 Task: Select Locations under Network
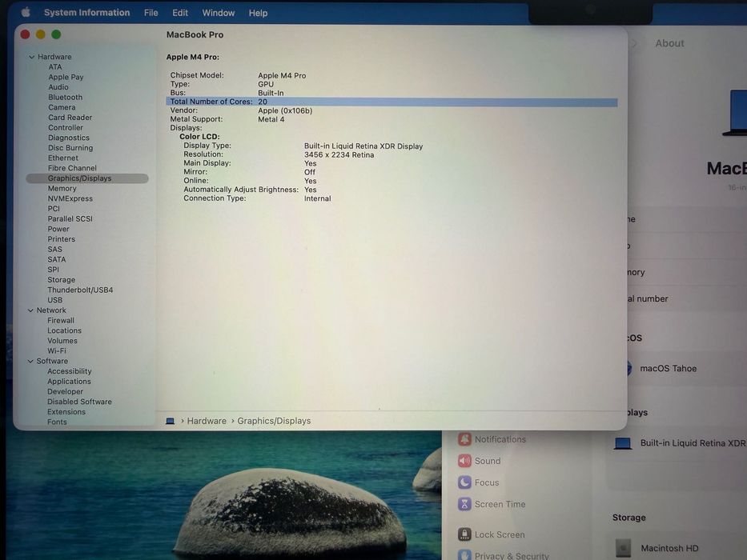point(64,330)
